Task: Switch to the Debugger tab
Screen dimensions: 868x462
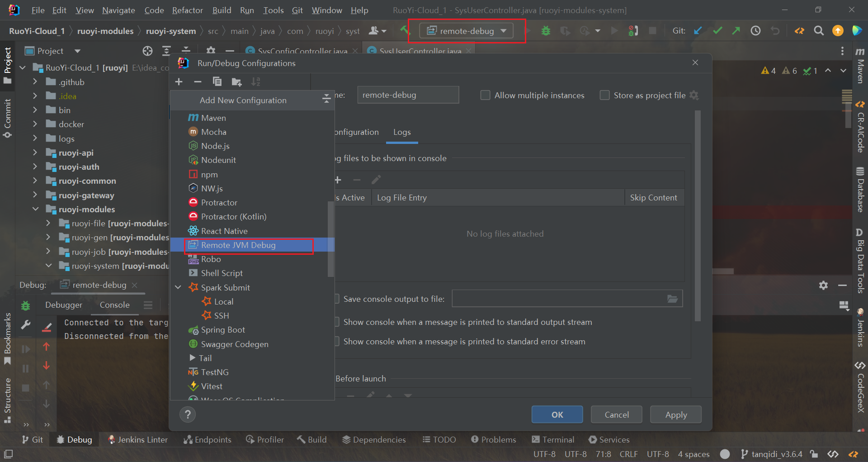Action: tap(64, 305)
